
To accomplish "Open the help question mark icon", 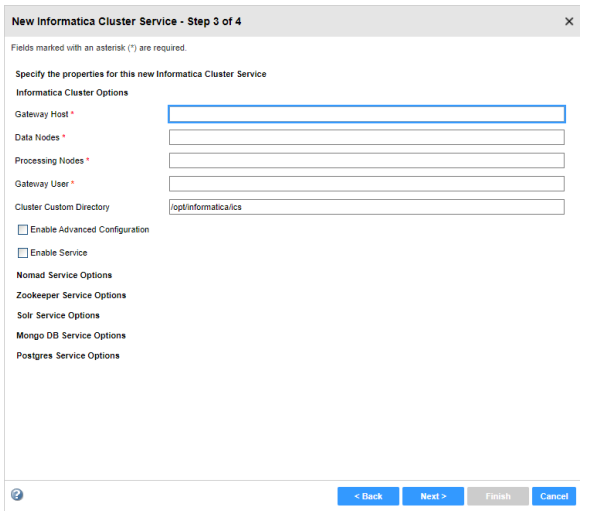I will point(17,495).
